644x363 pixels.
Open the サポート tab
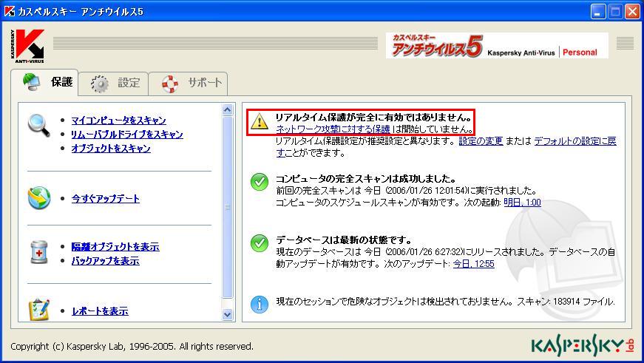click(x=188, y=84)
